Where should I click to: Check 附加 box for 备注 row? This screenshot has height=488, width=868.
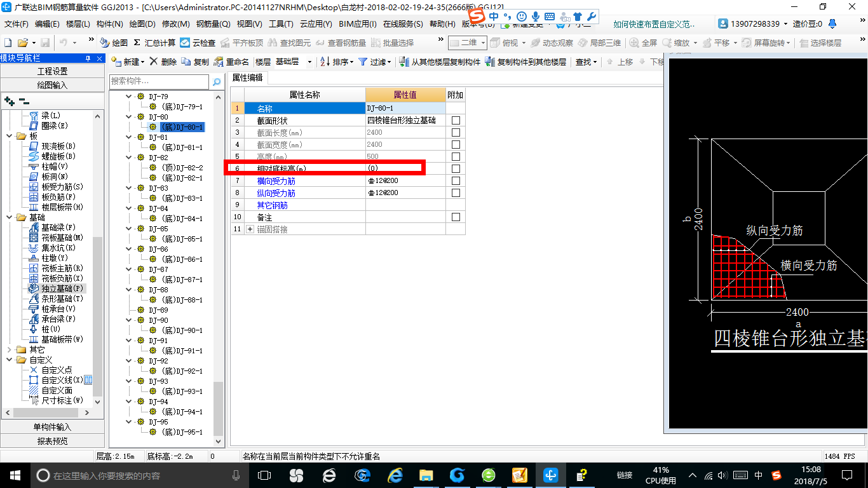pos(456,217)
